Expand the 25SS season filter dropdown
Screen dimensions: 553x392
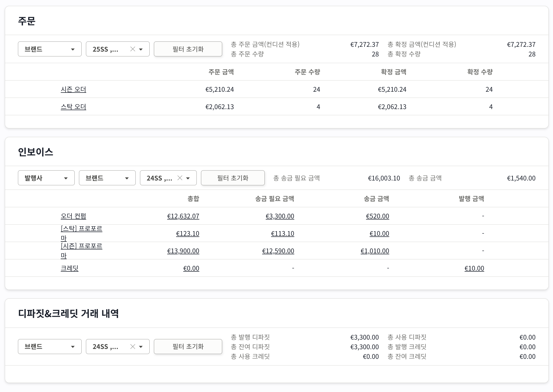coord(141,49)
